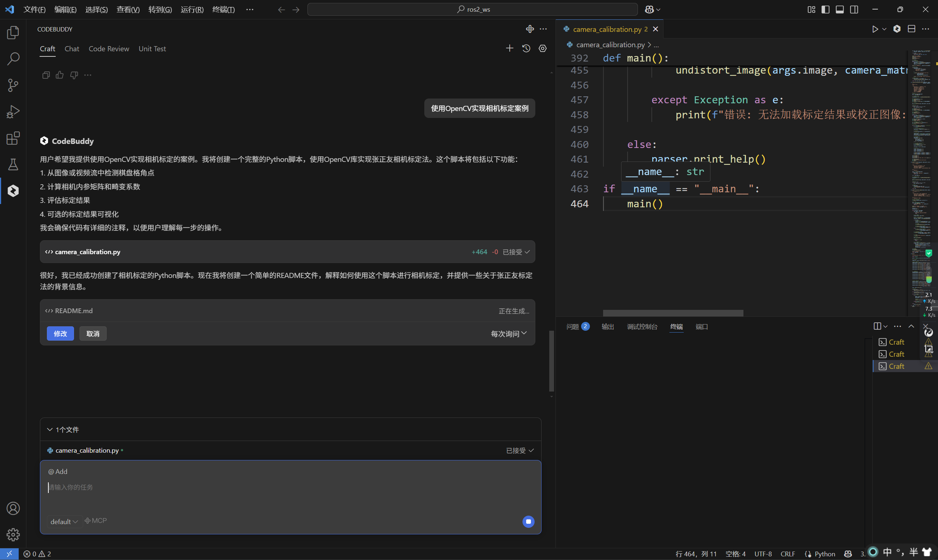The height and width of the screenshot is (560, 938).
Task: Open Source Control icon in activity bar
Action: (x=13, y=85)
